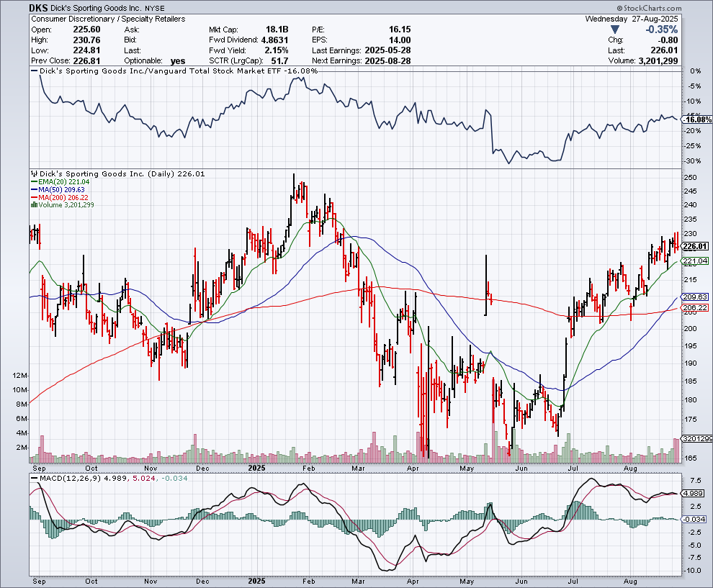Click the Last Earnings date 2025-05-28
Screen dimensions: 713x588
(x=387, y=50)
